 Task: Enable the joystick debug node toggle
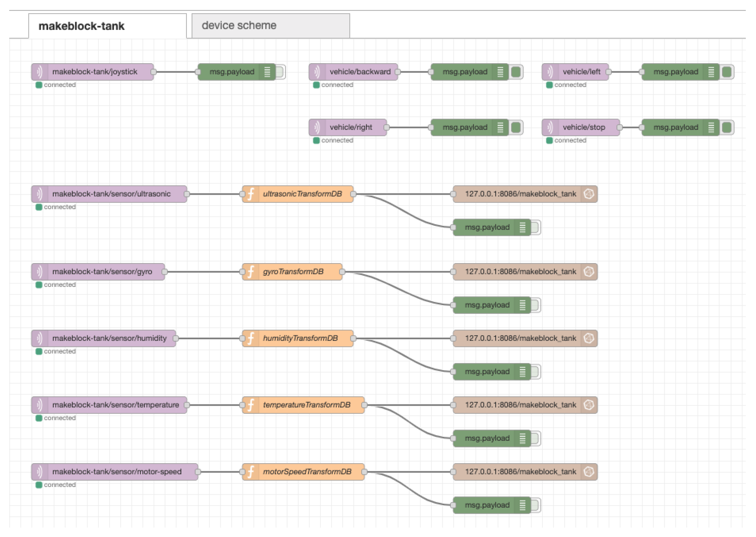(280, 72)
